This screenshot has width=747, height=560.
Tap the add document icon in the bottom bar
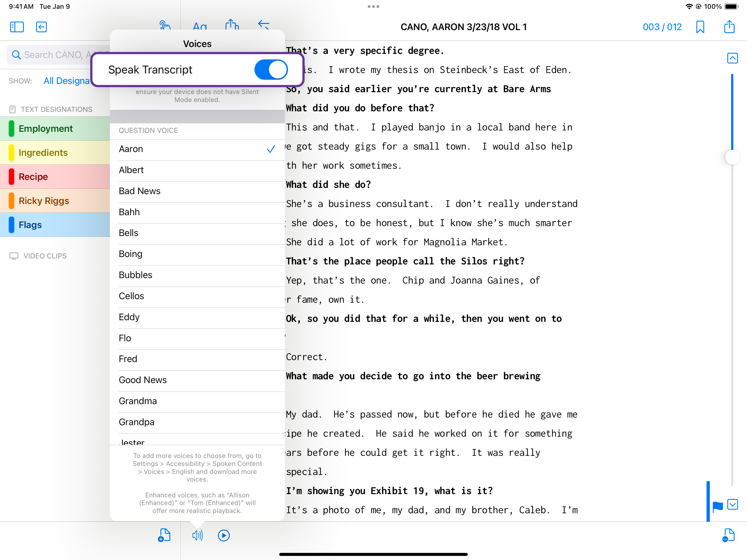pyautogui.click(x=164, y=535)
